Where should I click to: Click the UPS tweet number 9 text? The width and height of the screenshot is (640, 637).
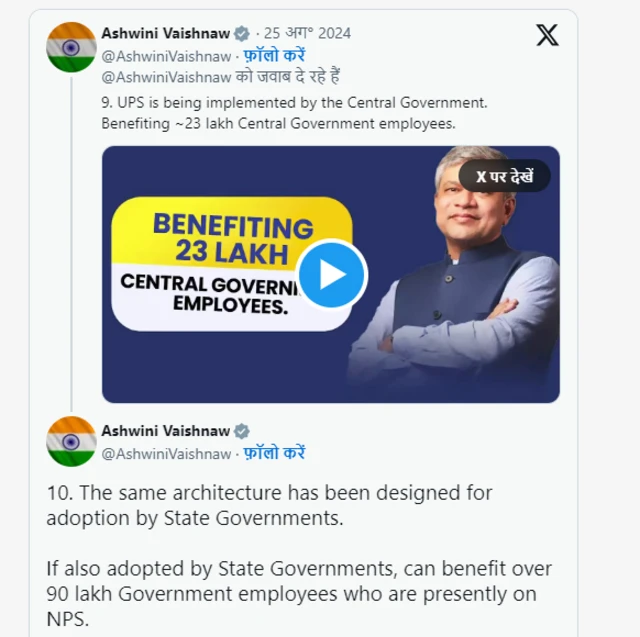point(294,113)
